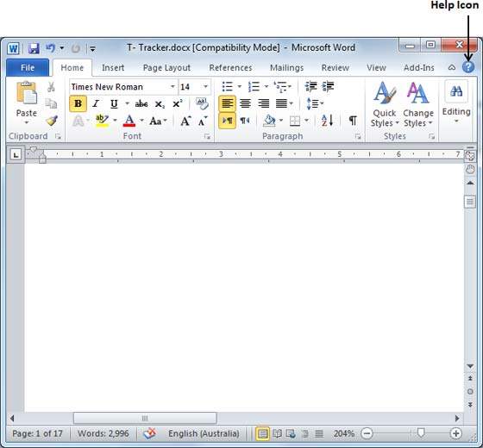Viewport: 483px width, 448px height.
Task: Click the horizontal scrollbar thumb
Action: (x=145, y=418)
